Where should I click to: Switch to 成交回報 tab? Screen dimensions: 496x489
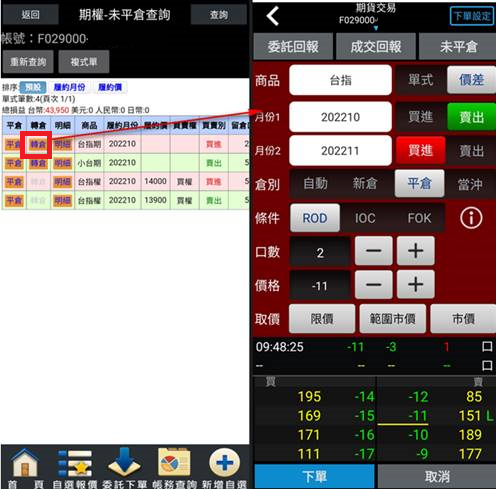[x=376, y=47]
